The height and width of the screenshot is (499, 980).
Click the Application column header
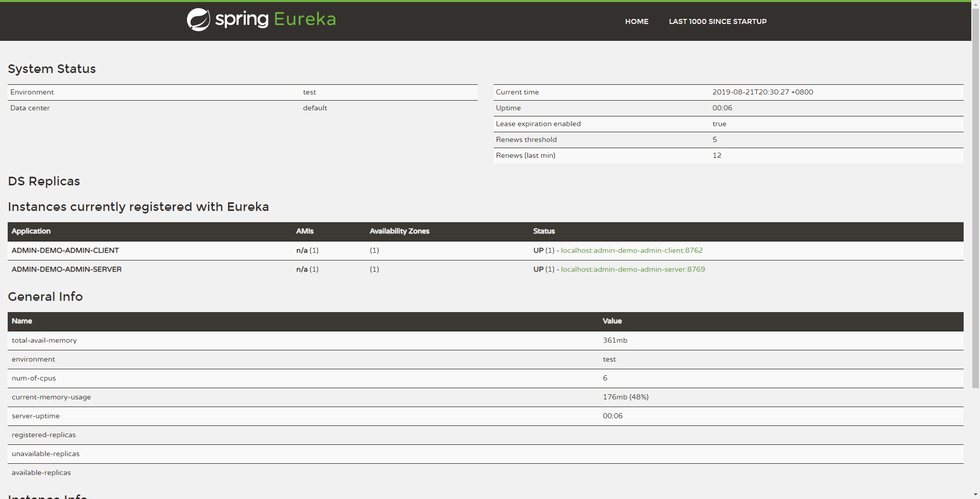[x=31, y=231]
